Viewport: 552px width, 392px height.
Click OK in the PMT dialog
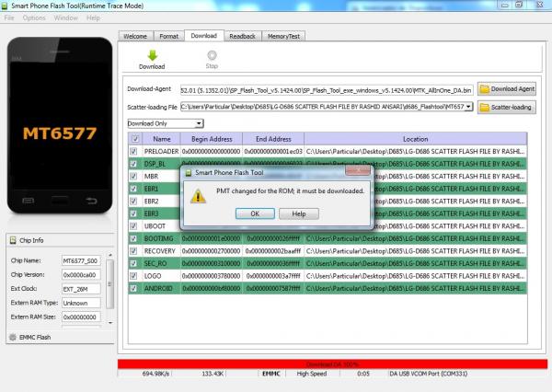click(x=255, y=213)
